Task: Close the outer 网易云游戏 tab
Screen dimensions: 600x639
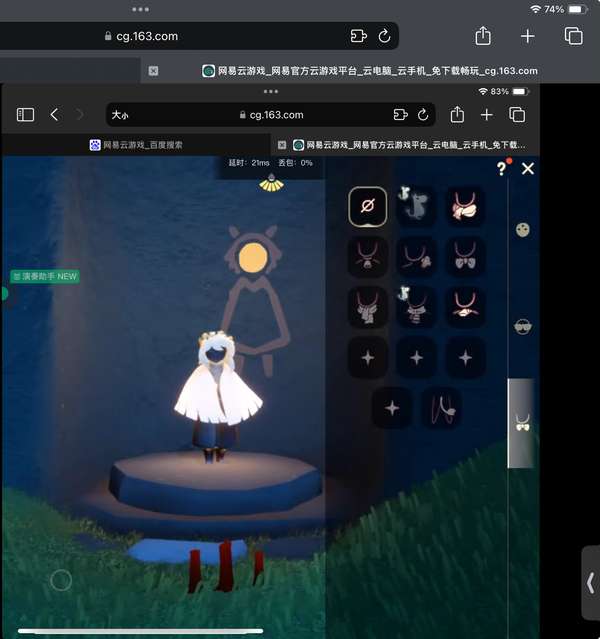Action: pos(153,71)
